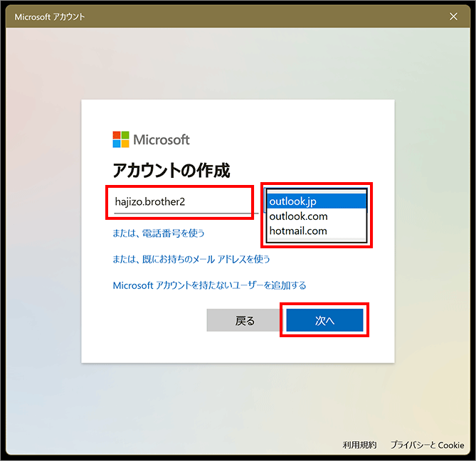Pick hotmail.com domain option
This screenshot has height=461, width=476.
tap(317, 231)
